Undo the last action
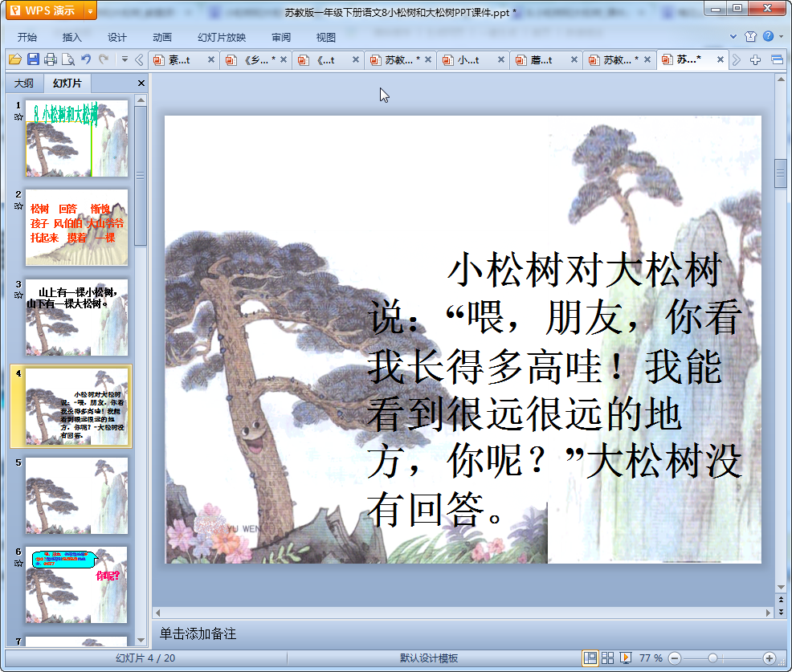This screenshot has width=792, height=672. click(86, 59)
